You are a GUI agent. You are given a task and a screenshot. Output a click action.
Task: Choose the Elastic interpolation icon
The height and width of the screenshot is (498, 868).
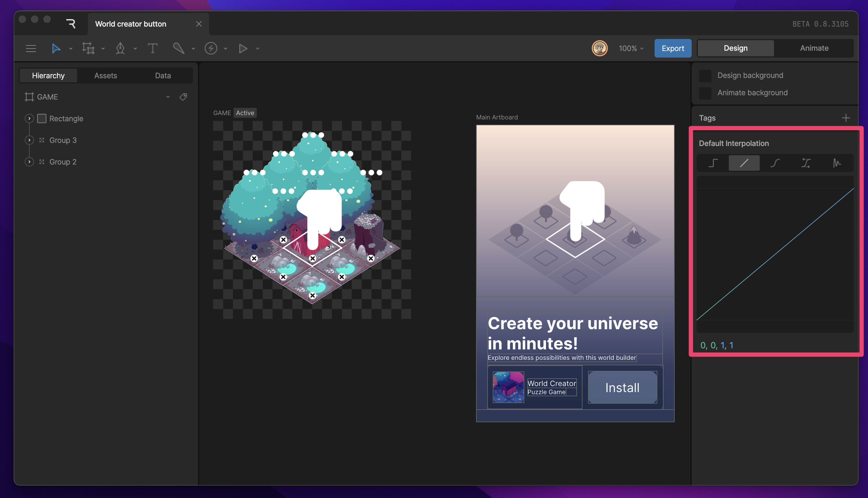tap(836, 163)
